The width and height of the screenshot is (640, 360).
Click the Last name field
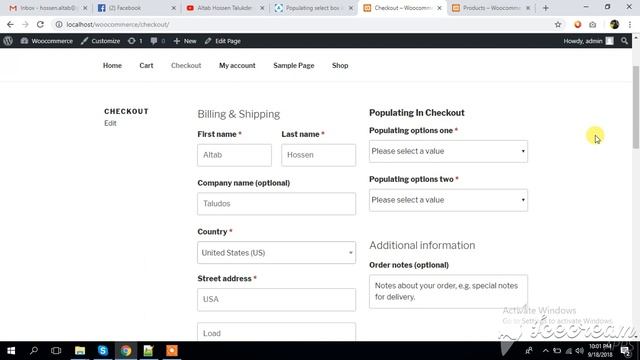point(318,155)
